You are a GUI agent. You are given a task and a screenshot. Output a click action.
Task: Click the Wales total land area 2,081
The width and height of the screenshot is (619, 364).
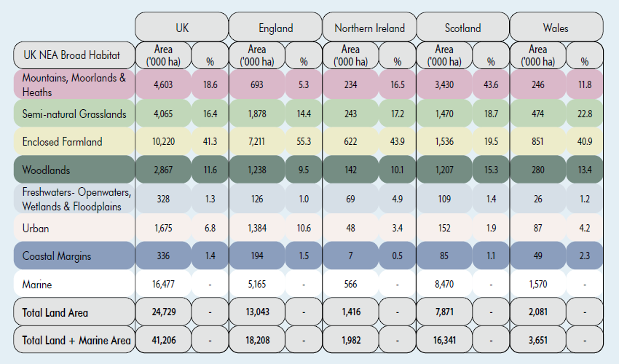[538, 312]
